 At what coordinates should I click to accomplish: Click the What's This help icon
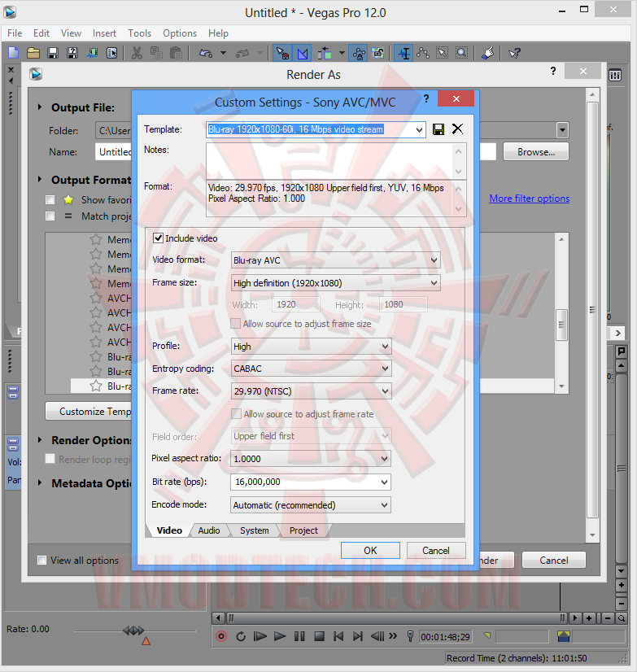(x=514, y=53)
